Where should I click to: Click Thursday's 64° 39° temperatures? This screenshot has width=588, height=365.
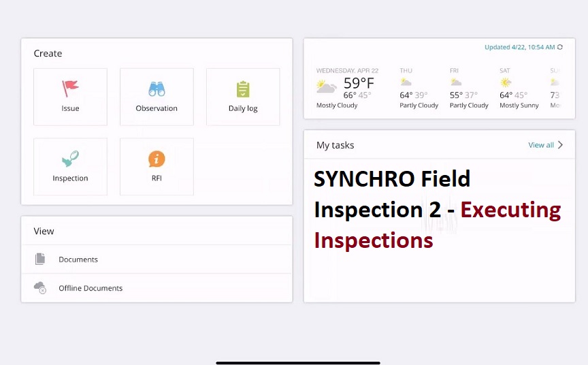[414, 95]
